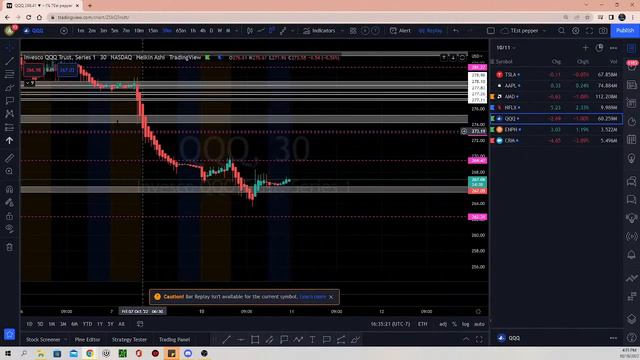Expand the 10/11 watchlist name dropdown

(506, 48)
